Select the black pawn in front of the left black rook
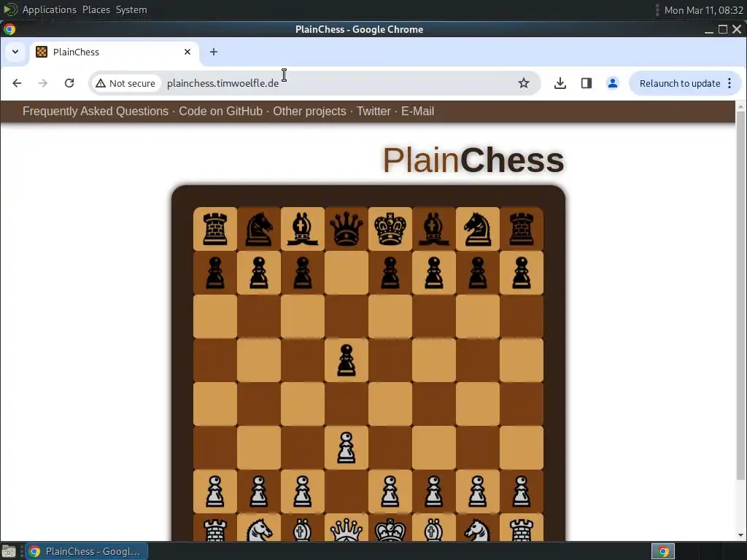 [x=215, y=273]
